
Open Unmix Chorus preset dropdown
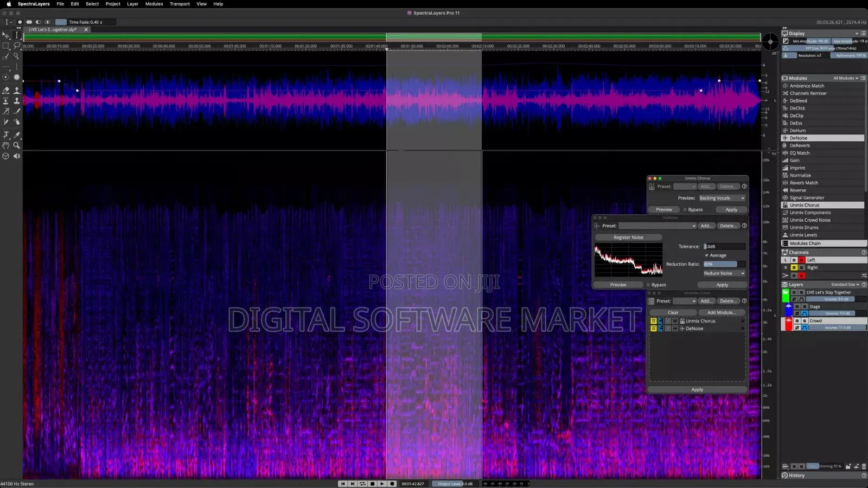click(685, 187)
